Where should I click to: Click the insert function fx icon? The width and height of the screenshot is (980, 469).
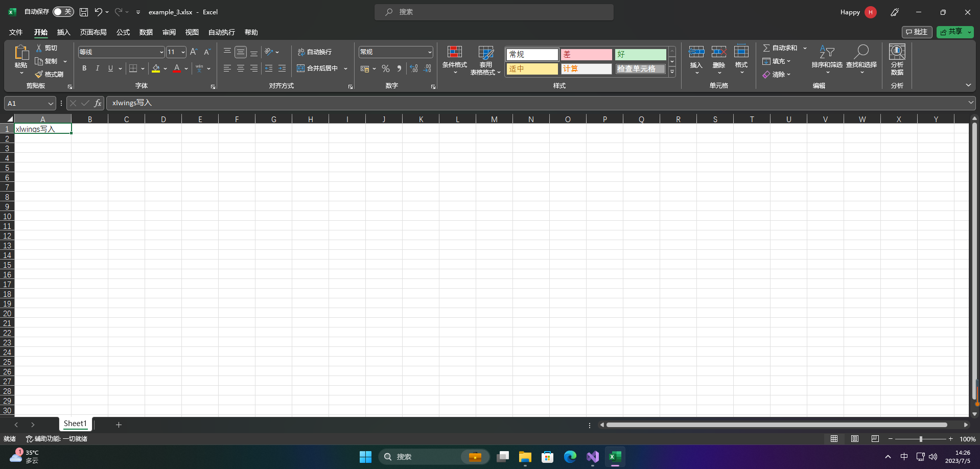tap(98, 103)
